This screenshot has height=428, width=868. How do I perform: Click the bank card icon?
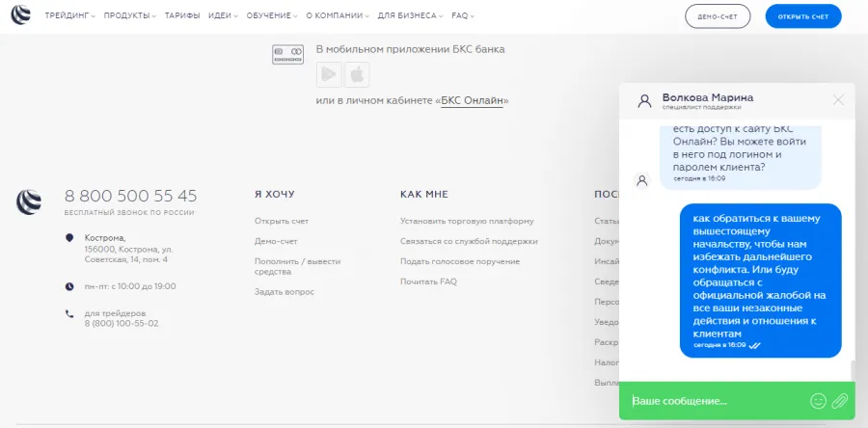tap(287, 54)
